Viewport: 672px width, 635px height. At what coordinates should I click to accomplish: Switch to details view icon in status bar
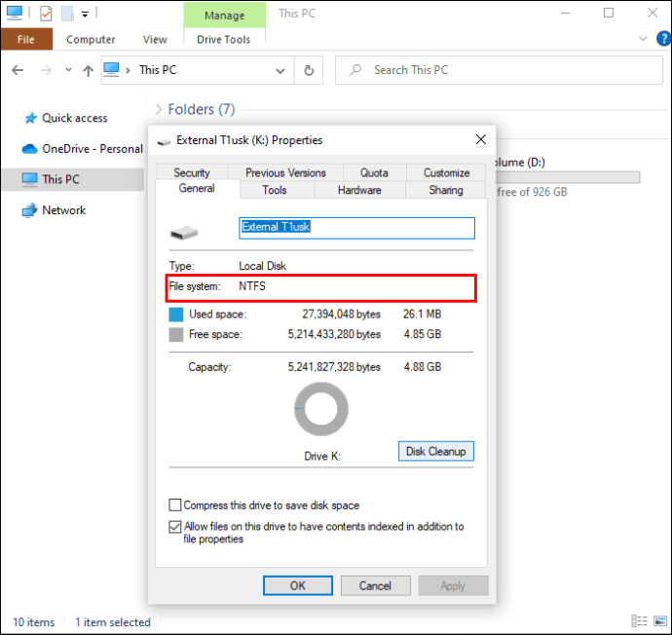point(639,620)
